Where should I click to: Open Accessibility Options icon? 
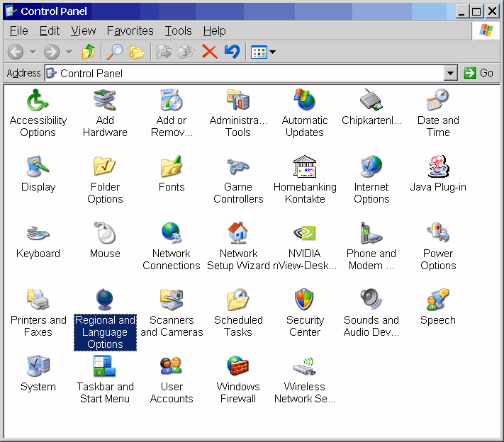click(x=38, y=101)
